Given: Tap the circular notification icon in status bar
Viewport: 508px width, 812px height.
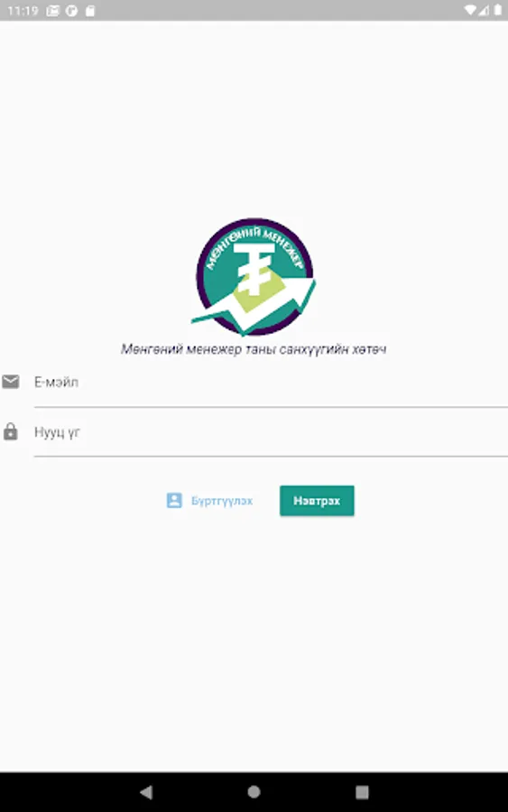Looking at the screenshot, I should click(x=71, y=11).
